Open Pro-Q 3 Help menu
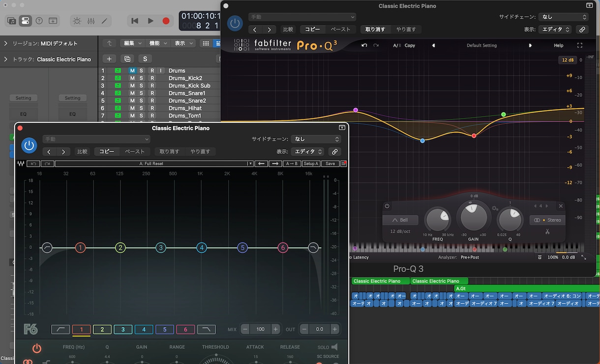 (x=559, y=45)
